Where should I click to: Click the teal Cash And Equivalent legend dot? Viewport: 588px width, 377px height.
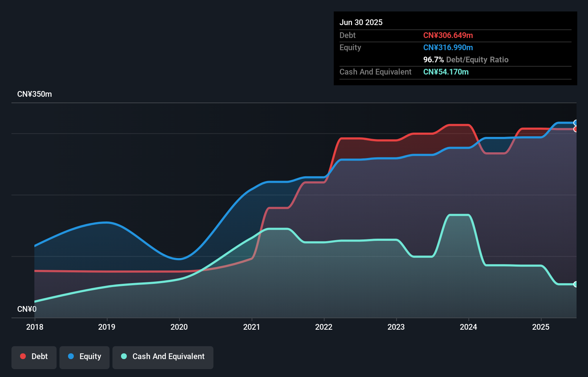coord(124,356)
